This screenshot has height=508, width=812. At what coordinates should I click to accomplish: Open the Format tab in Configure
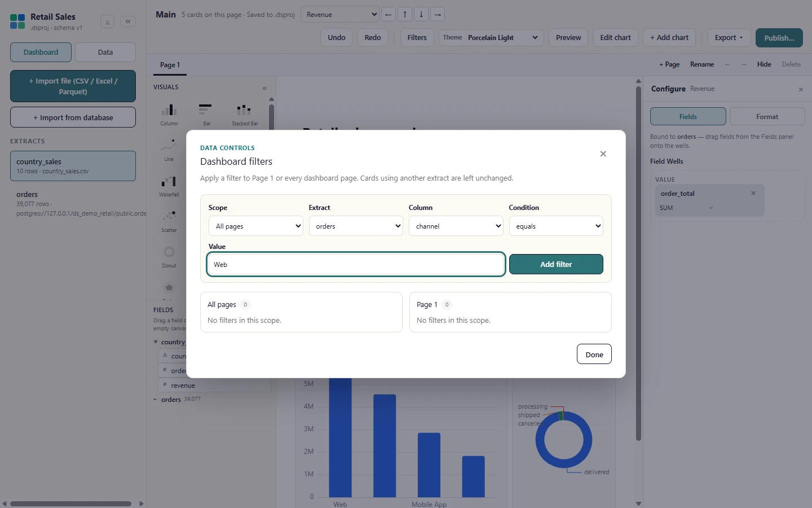(x=767, y=116)
